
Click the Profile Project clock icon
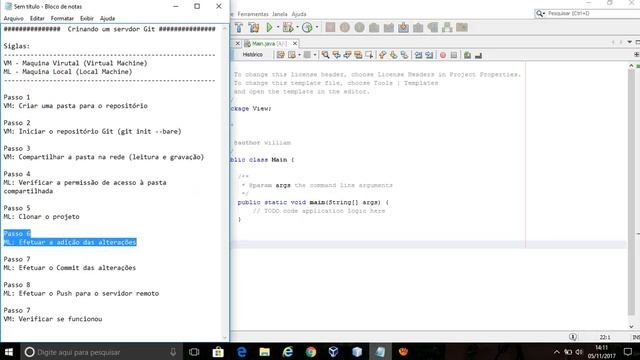tap(307, 27)
